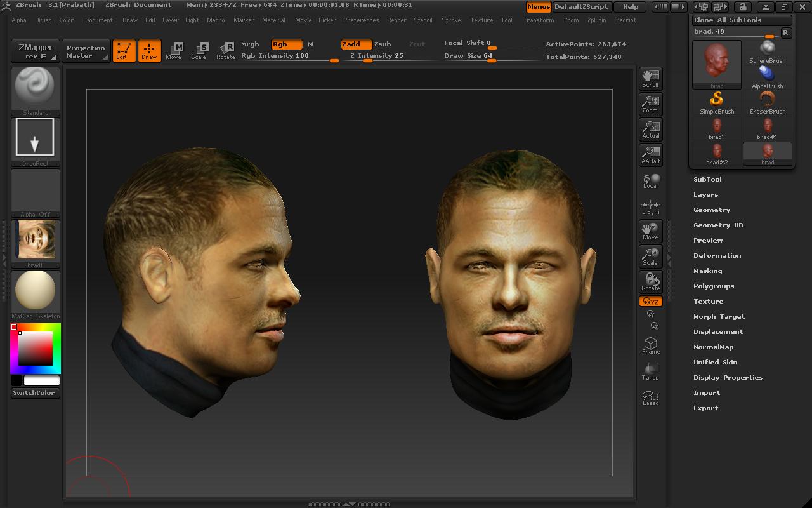812x508 pixels.
Task: Click the AAHalf view icon
Action: pos(650,155)
